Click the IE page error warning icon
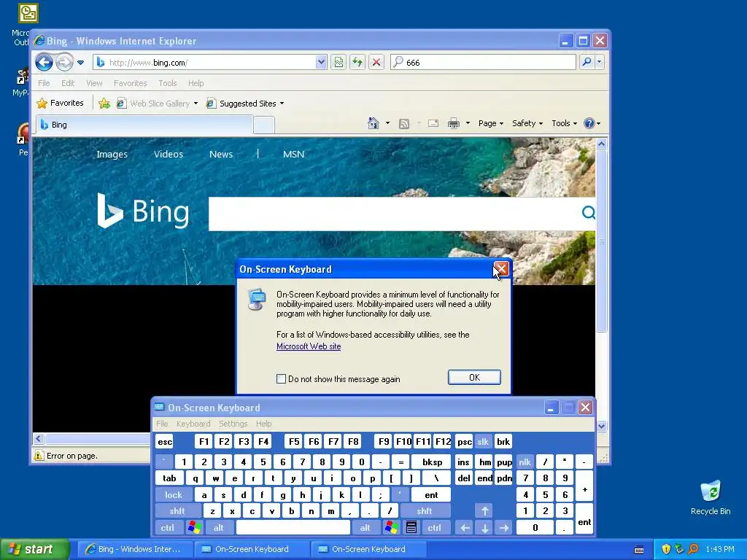 39,456
